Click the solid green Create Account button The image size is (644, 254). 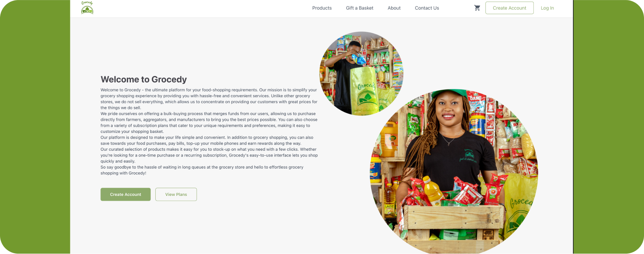tap(126, 194)
